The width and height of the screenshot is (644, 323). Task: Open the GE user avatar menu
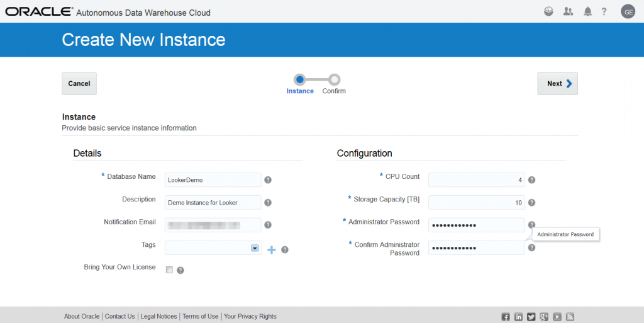coord(628,12)
